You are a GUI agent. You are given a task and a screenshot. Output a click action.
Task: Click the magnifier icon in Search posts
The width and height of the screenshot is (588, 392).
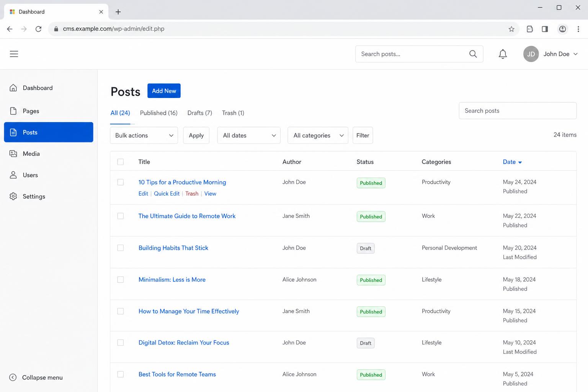click(x=473, y=54)
